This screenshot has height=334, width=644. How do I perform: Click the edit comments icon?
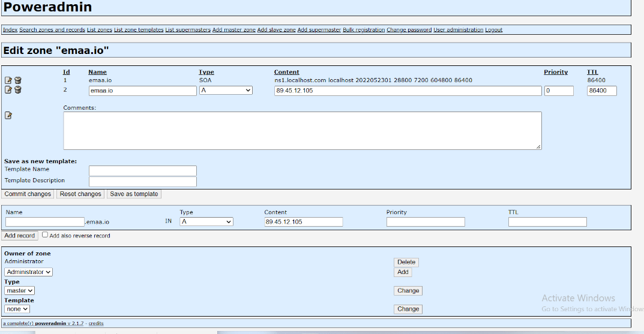[x=8, y=115]
